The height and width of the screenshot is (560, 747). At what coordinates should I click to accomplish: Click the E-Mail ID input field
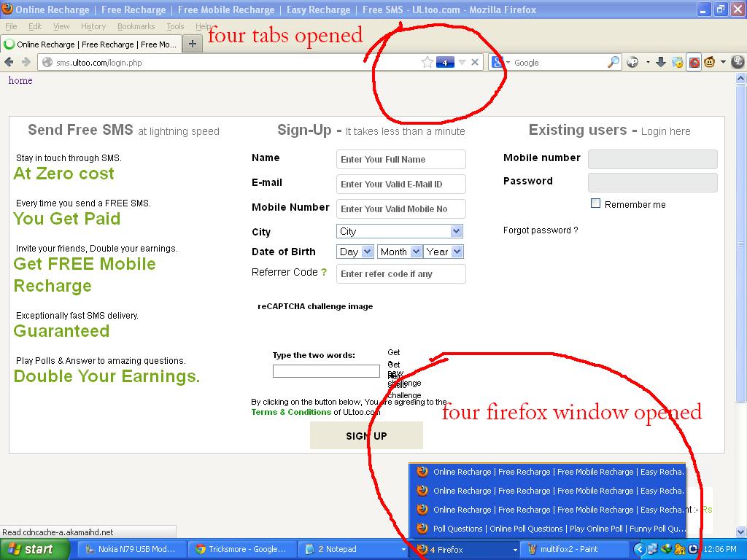[x=401, y=184]
